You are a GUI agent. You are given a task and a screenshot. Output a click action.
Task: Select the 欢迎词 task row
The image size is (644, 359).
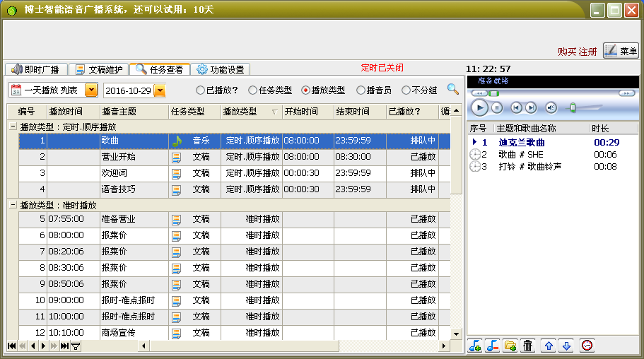(x=235, y=173)
